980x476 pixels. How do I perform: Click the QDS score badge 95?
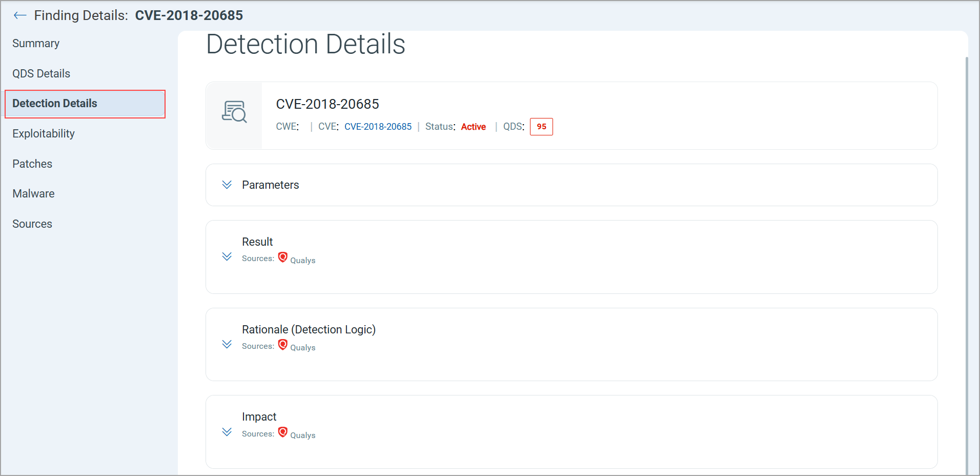tap(541, 127)
